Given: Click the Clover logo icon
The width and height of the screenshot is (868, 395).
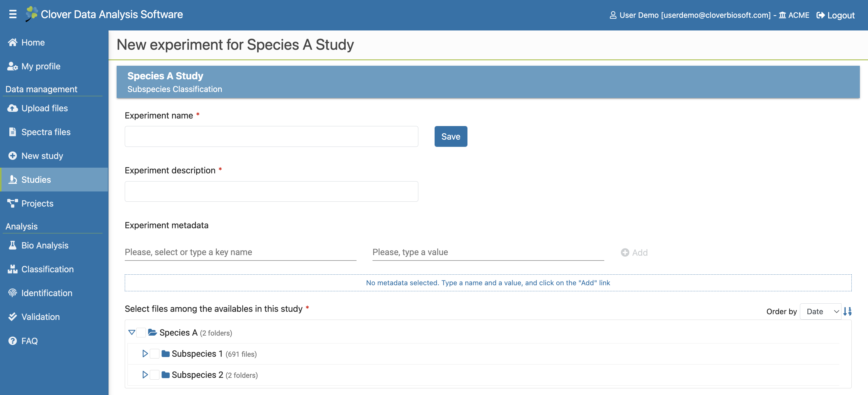Looking at the screenshot, I should 31,14.
